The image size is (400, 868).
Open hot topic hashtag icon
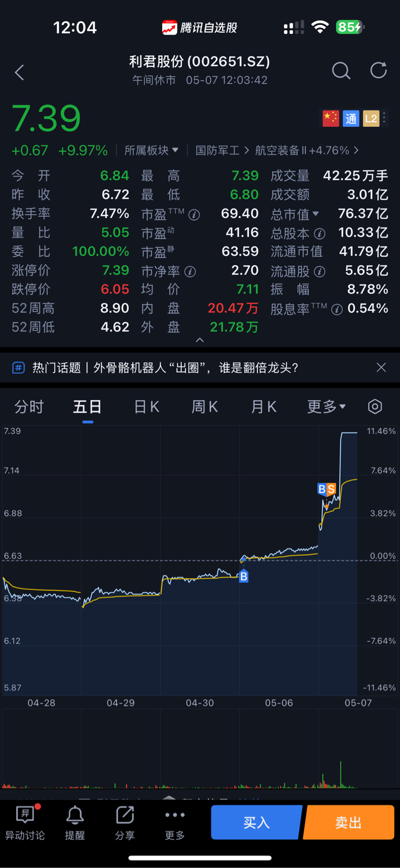tap(18, 368)
